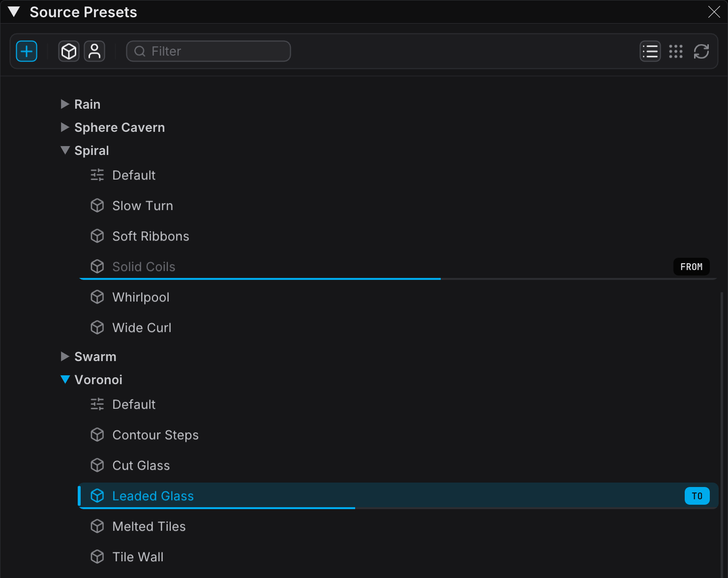This screenshot has height=578, width=728.
Task: Select the Soft Ribbons preset
Action: click(397, 236)
